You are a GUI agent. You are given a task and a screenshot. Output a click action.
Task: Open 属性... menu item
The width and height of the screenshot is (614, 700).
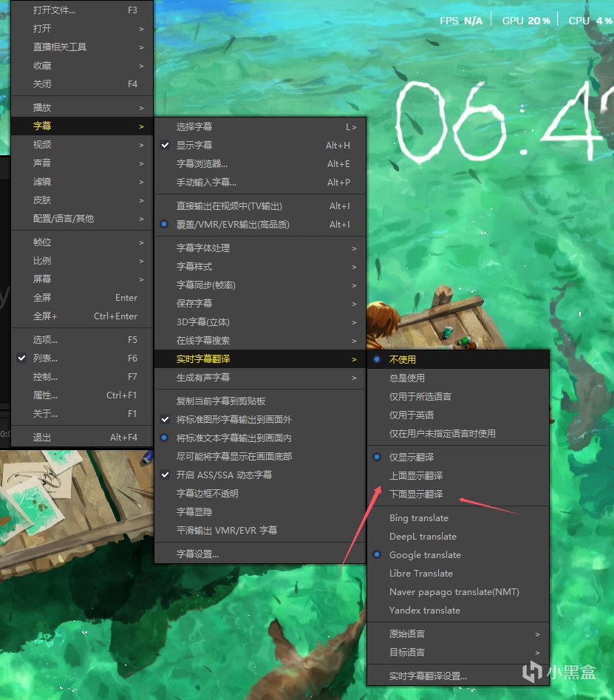82,395
